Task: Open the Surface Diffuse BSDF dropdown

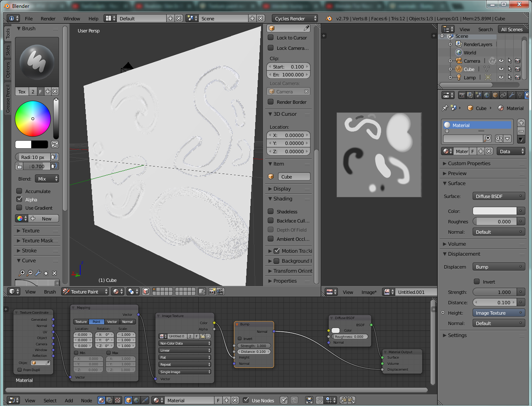Action: click(x=499, y=196)
